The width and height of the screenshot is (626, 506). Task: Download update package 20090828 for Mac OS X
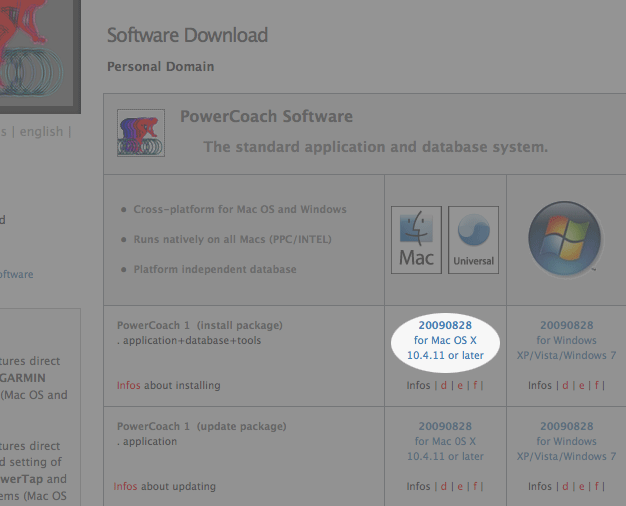445,441
